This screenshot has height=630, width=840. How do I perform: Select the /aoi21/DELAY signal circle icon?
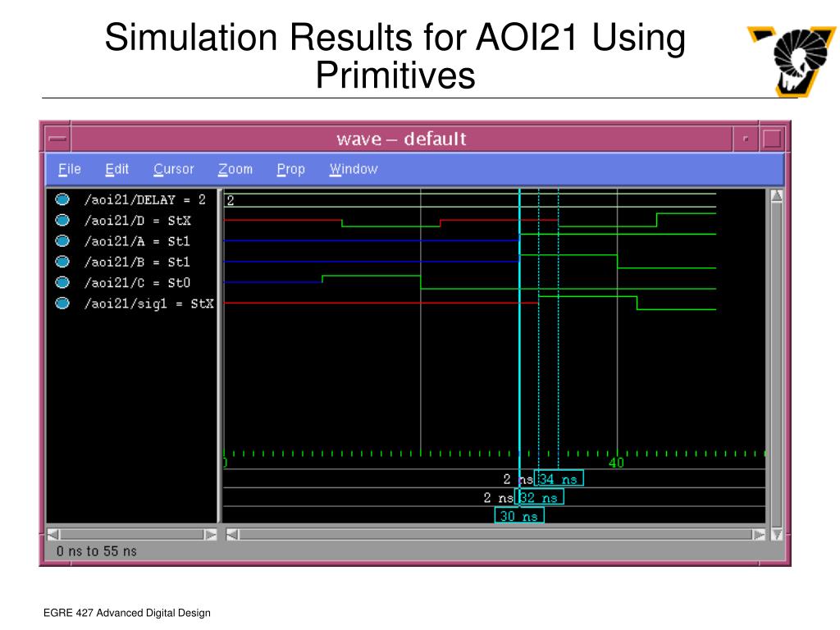(62, 200)
